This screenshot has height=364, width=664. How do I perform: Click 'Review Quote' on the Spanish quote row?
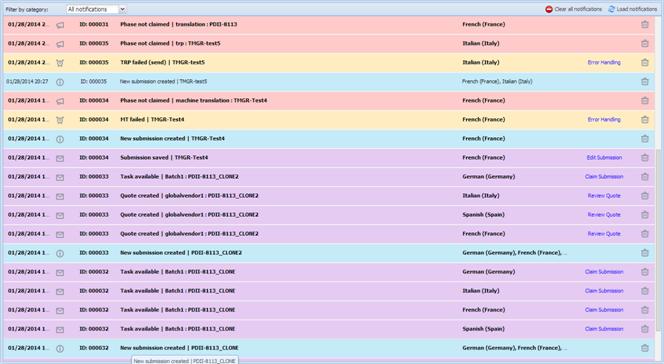pyautogui.click(x=604, y=215)
